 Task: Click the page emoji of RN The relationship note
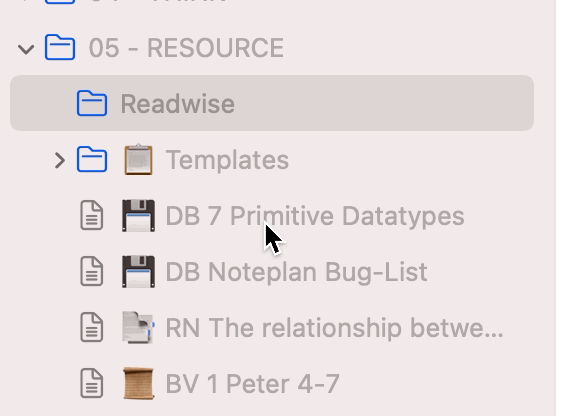138,327
